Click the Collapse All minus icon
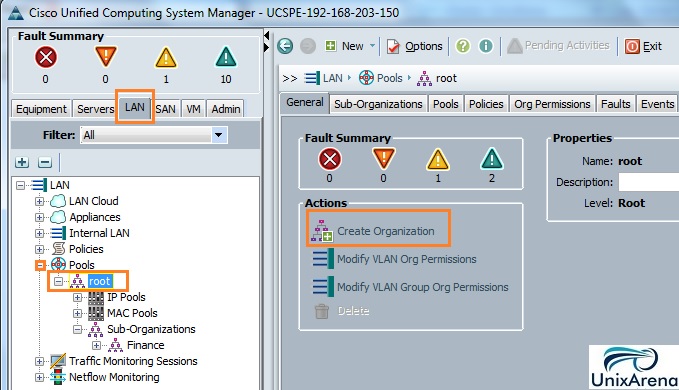 tap(45, 162)
